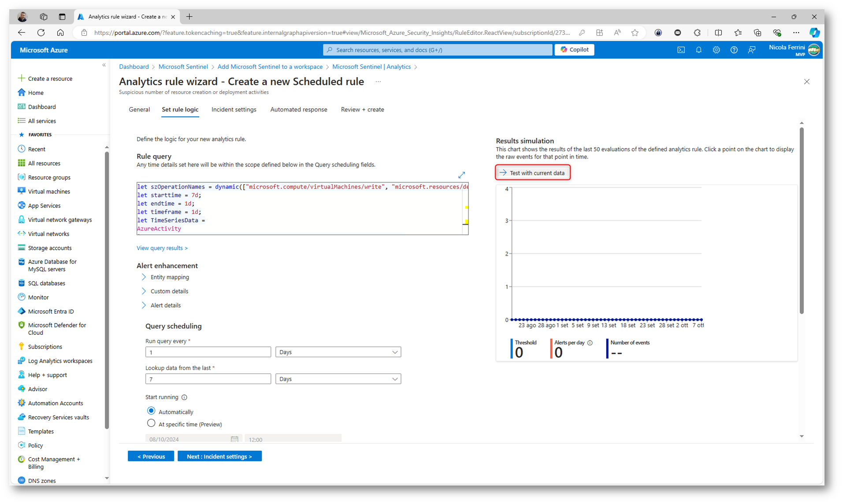Open a new browser tab
The height and width of the screenshot is (504, 843).
click(x=189, y=17)
